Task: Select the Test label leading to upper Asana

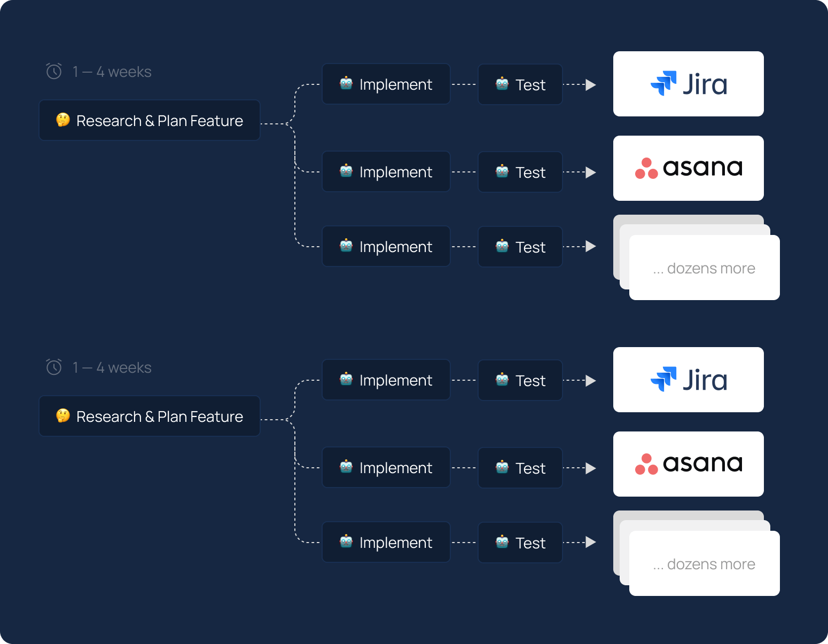Action: [x=530, y=172]
